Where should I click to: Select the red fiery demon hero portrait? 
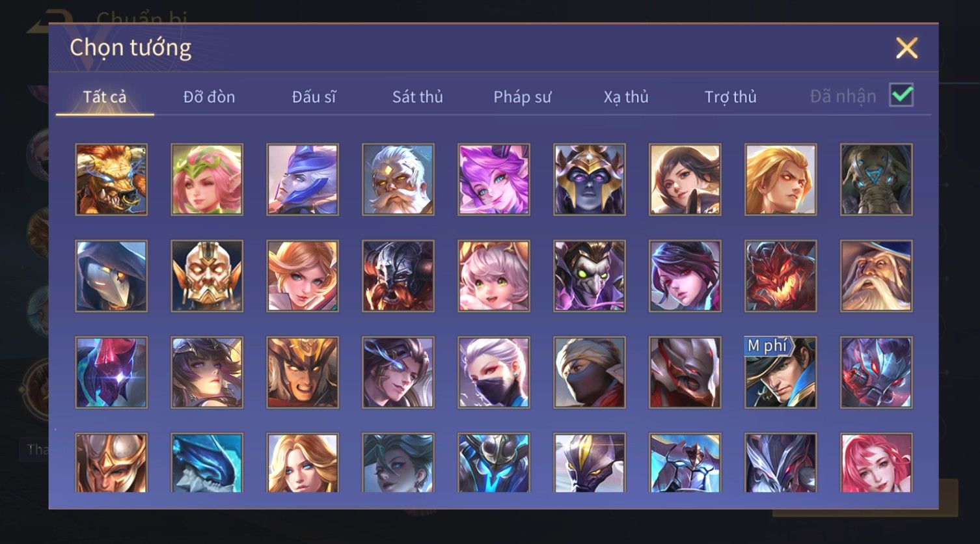[781, 276]
